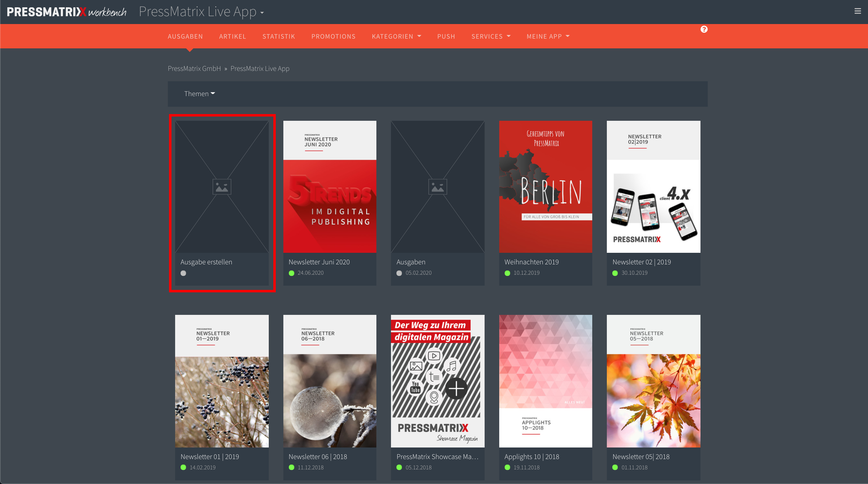This screenshot has width=868, height=484.
Task: Click the date 11.12.2018
Action: (x=310, y=467)
